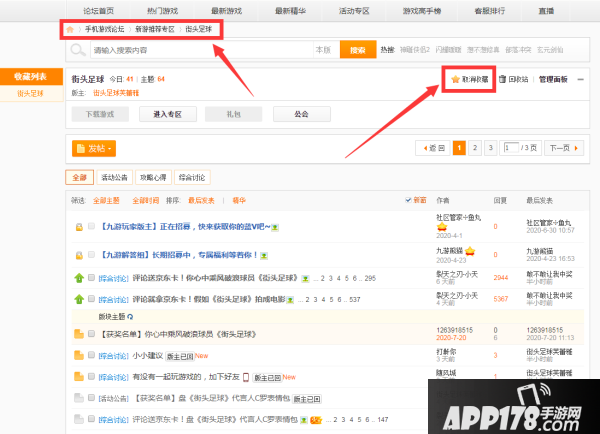
Task: Switch to the 活动公告 tab
Action: coord(115,177)
